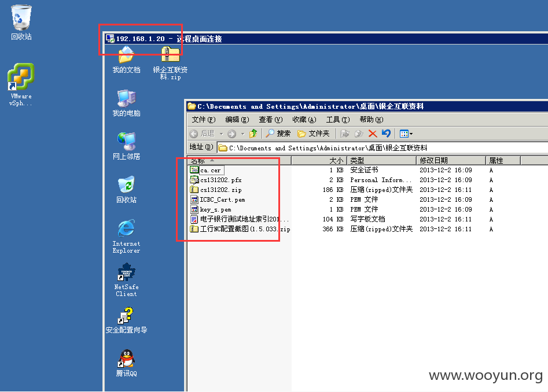Open the 帮助(H) menu
The image size is (548, 392).
point(372,120)
